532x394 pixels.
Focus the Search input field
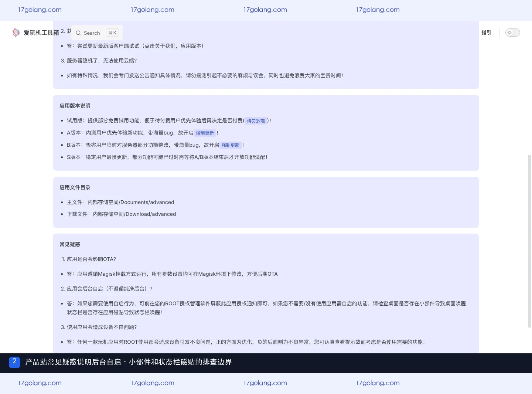[97, 33]
